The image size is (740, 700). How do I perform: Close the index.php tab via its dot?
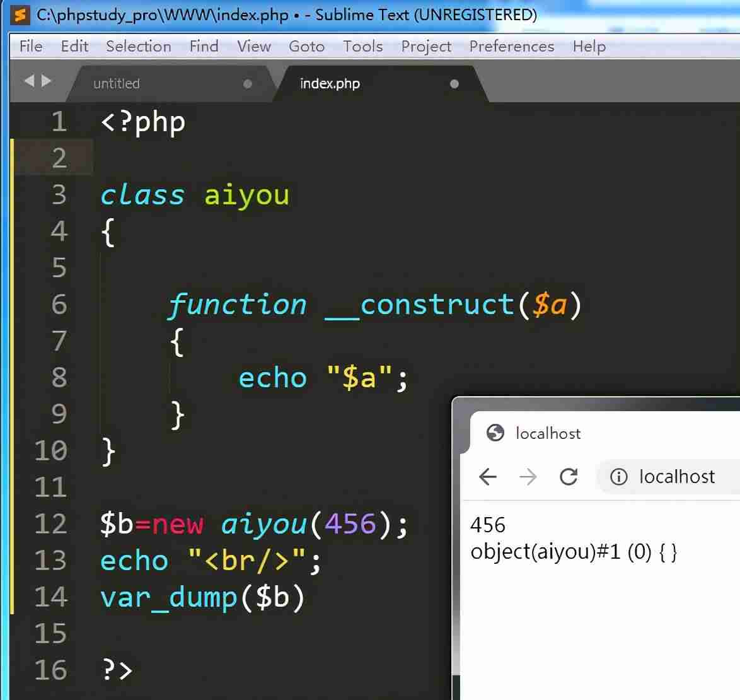pyautogui.click(x=454, y=84)
